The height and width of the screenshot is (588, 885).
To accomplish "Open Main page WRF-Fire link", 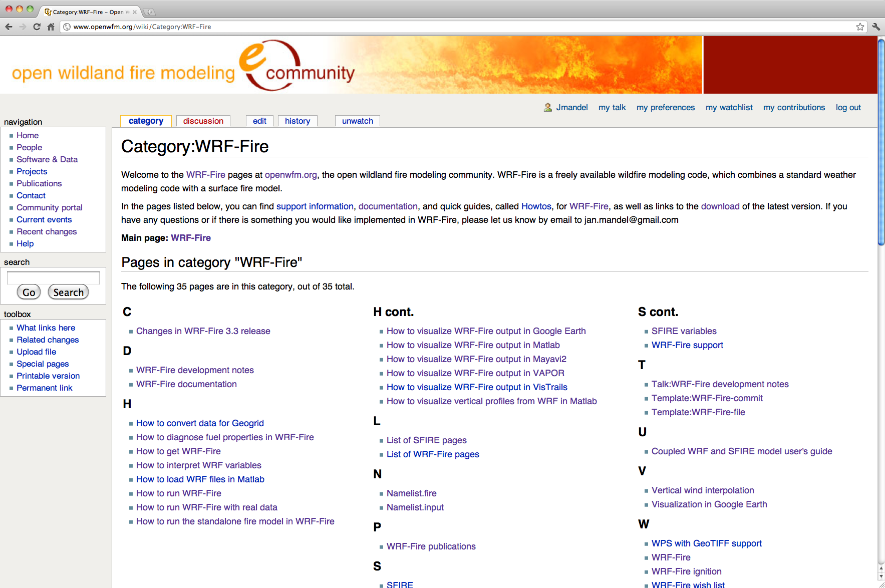I will pyautogui.click(x=191, y=238).
